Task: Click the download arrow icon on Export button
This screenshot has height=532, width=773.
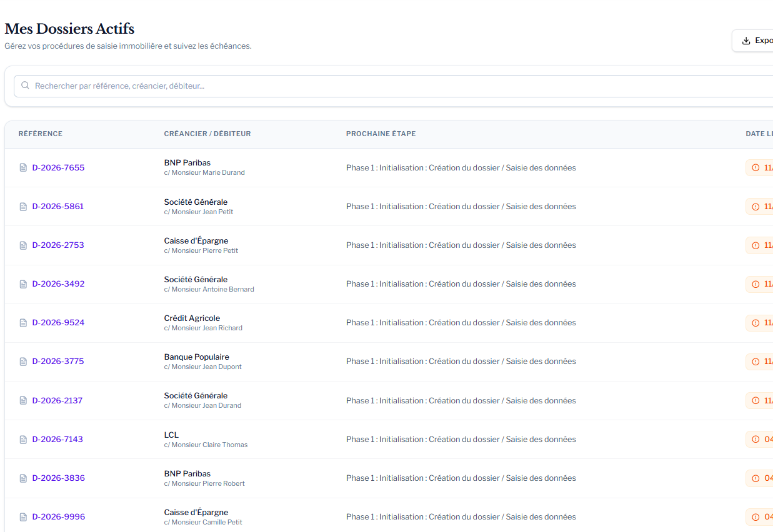Action: click(x=745, y=40)
